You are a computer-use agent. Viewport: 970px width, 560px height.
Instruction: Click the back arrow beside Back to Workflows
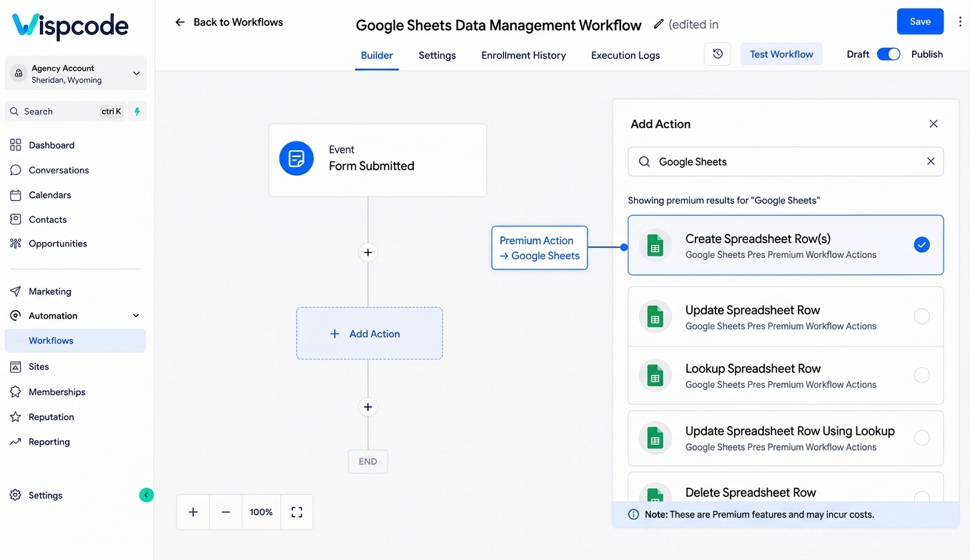(x=180, y=22)
